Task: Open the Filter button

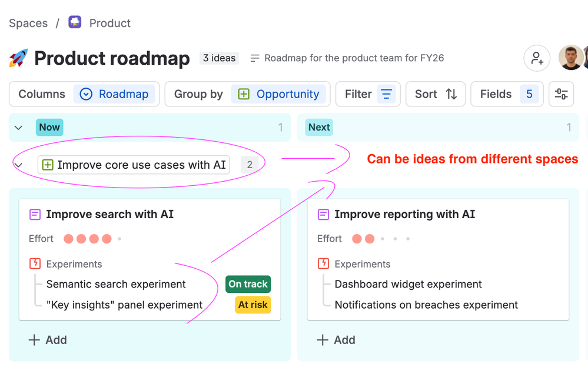Action: point(368,94)
